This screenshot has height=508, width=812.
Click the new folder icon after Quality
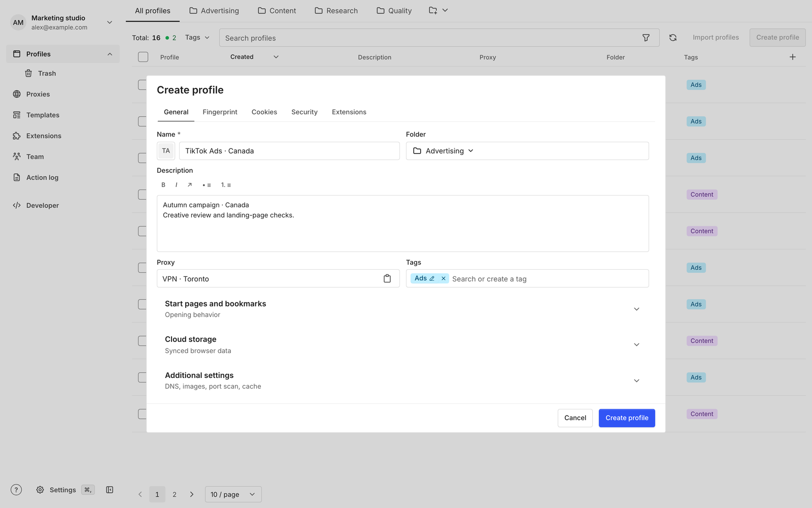(433, 11)
